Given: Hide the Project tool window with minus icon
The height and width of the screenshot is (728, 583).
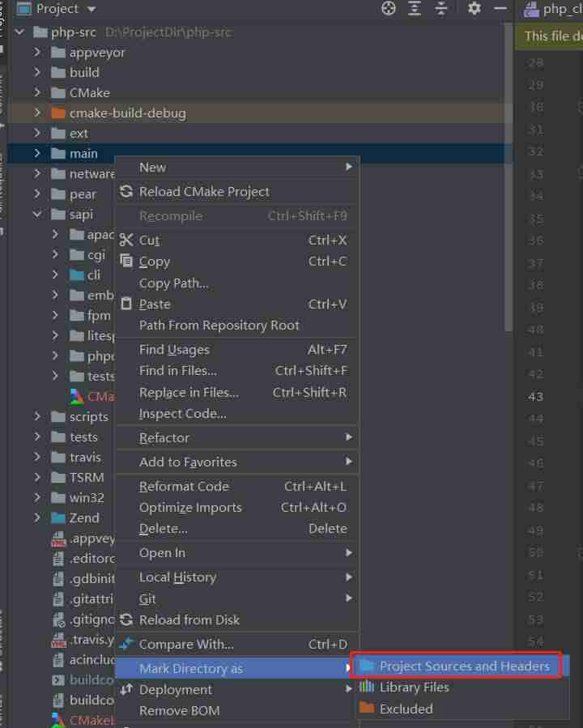Looking at the screenshot, I should pyautogui.click(x=500, y=8).
